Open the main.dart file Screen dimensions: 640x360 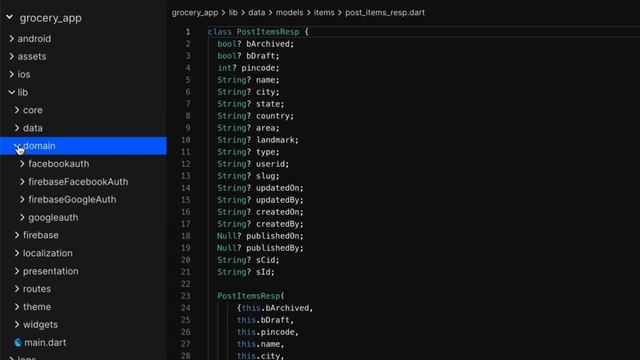(x=45, y=342)
